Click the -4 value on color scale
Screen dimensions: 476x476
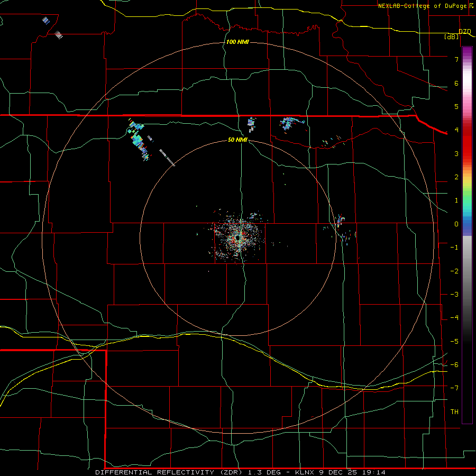[454, 318]
